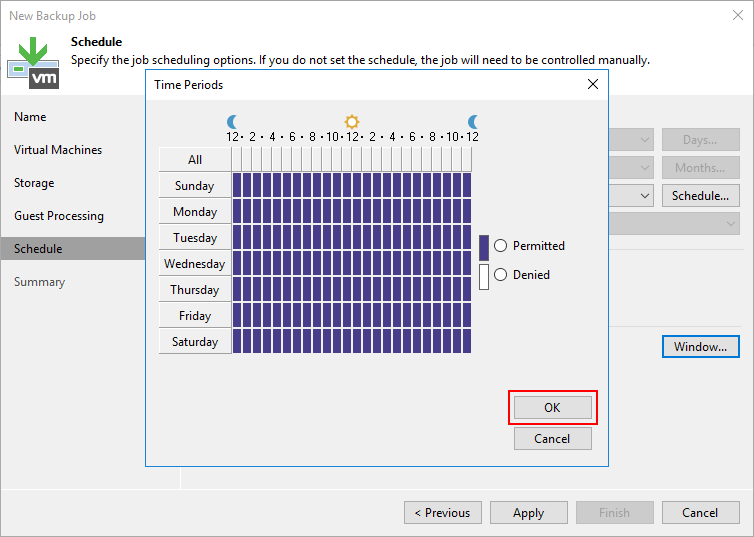Select the entire Sunday row

coord(195,186)
